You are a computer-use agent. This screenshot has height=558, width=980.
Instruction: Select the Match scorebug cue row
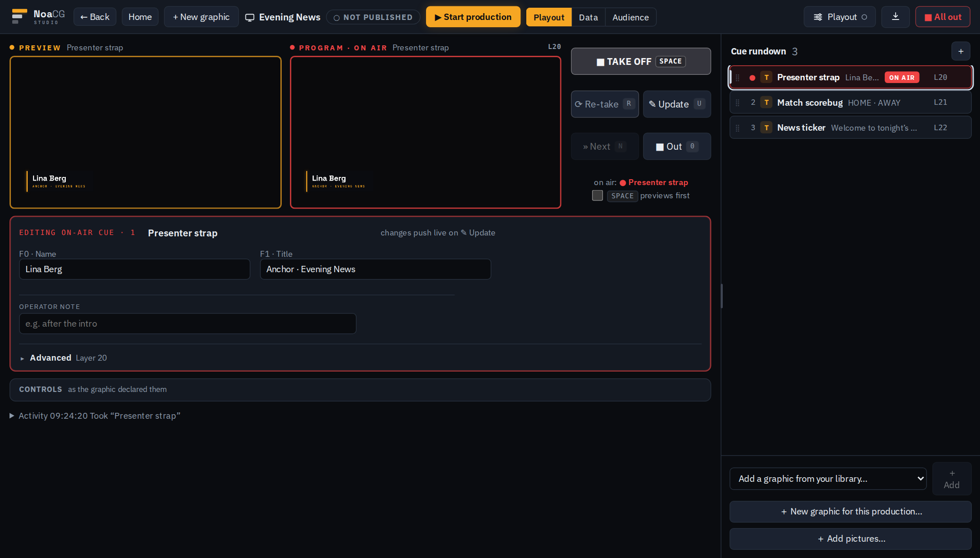[850, 103]
